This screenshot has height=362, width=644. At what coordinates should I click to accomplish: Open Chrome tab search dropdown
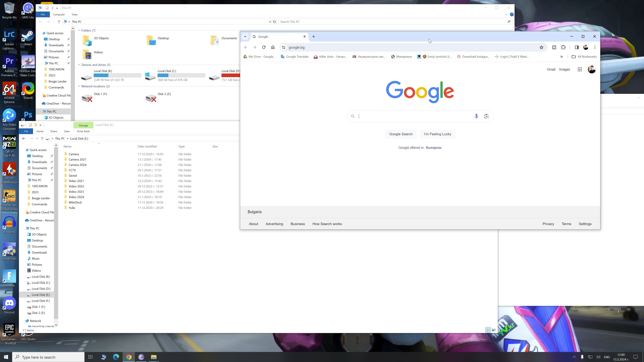245,37
